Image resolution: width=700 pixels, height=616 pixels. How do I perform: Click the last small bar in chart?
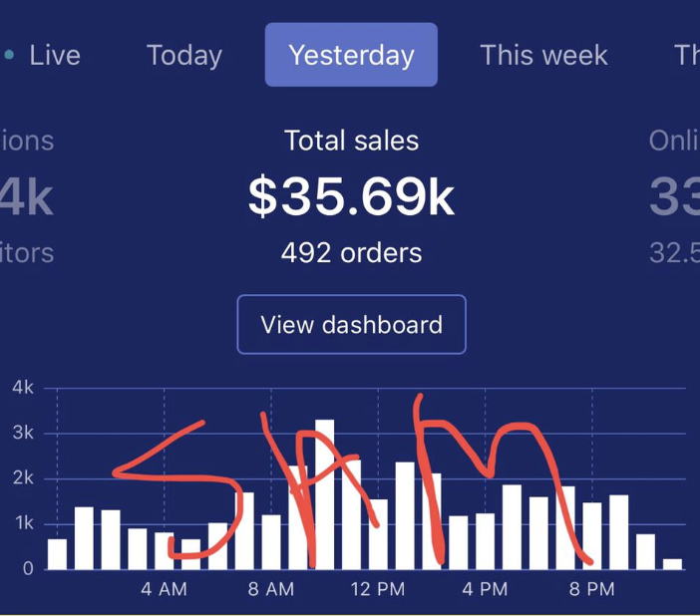(x=673, y=563)
